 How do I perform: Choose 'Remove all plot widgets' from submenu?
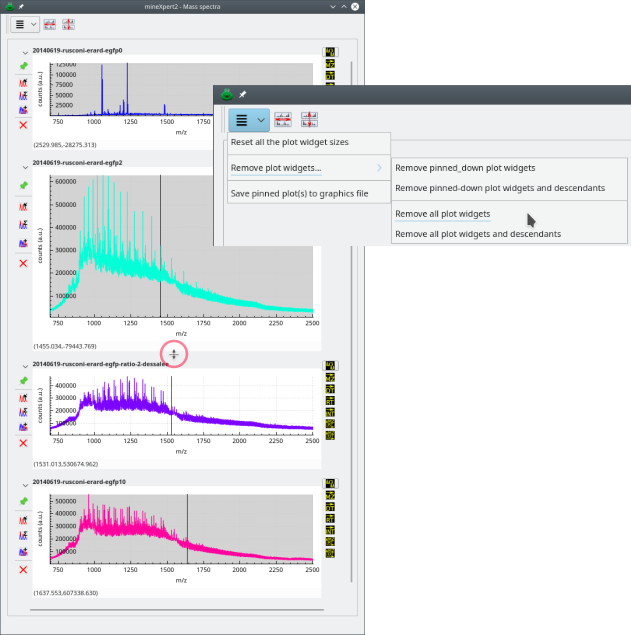click(x=442, y=213)
